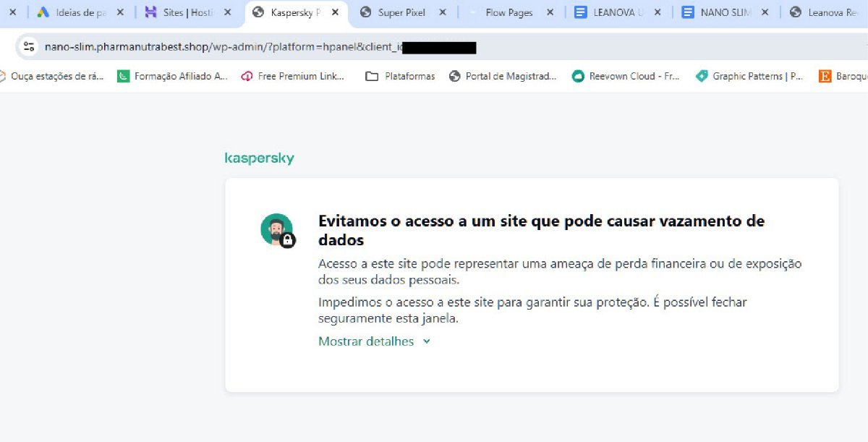Click the kaspersky logo
The image size is (868, 442).
(x=260, y=158)
